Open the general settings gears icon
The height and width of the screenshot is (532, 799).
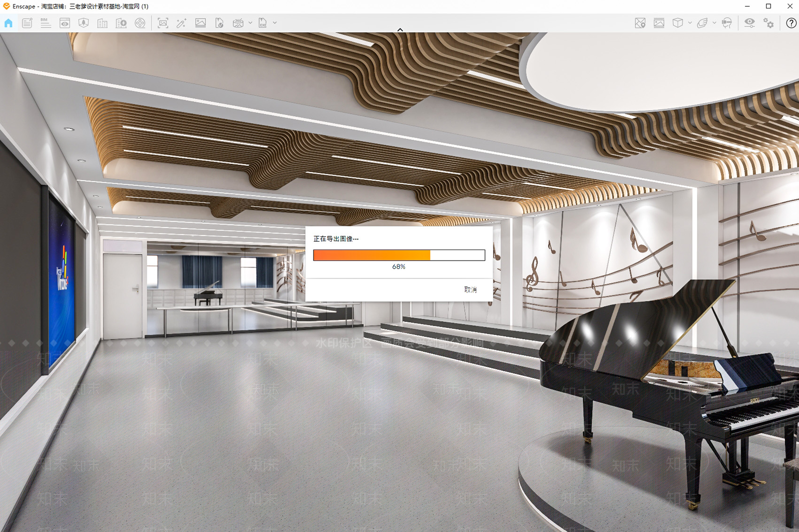tap(769, 23)
